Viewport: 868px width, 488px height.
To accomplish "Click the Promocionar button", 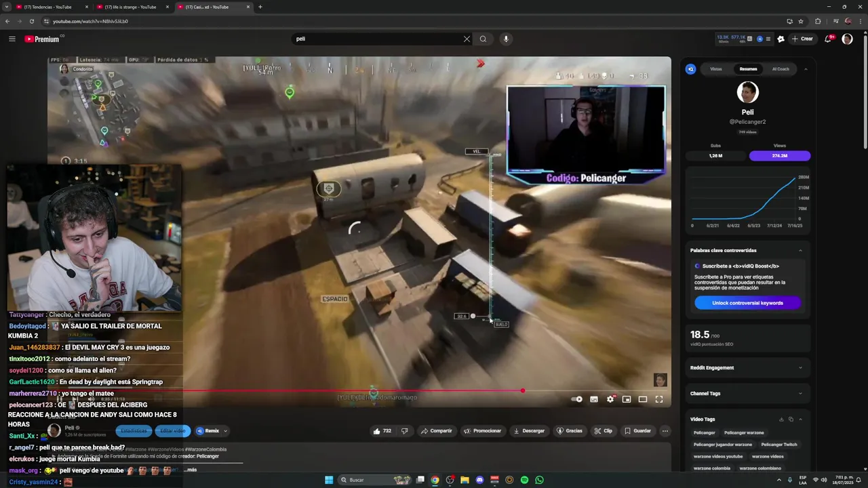I will coord(483,431).
